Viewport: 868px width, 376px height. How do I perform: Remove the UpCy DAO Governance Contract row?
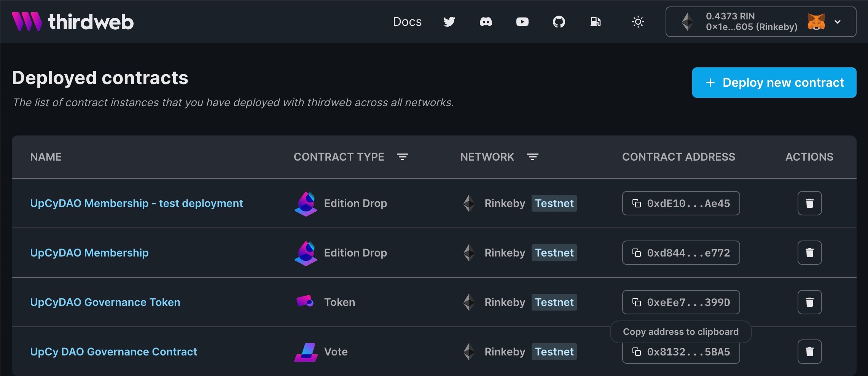[809, 352]
